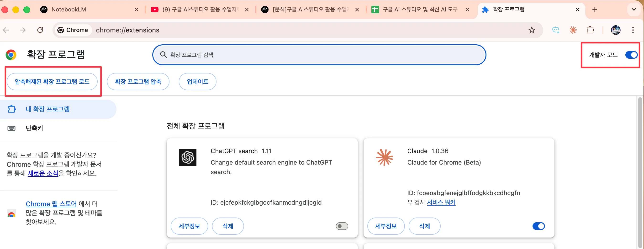
Task: Expand the tab search dropdown chevron
Action: click(x=634, y=10)
